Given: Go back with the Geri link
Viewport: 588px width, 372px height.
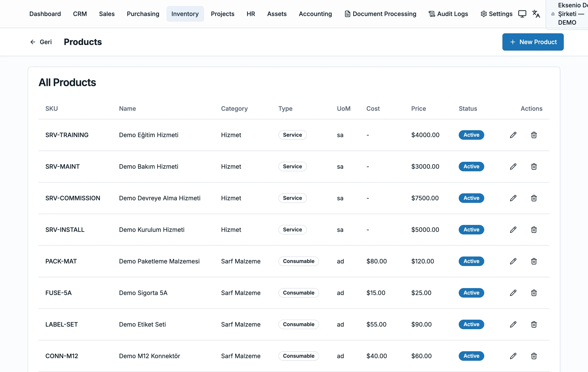Looking at the screenshot, I should (x=41, y=42).
